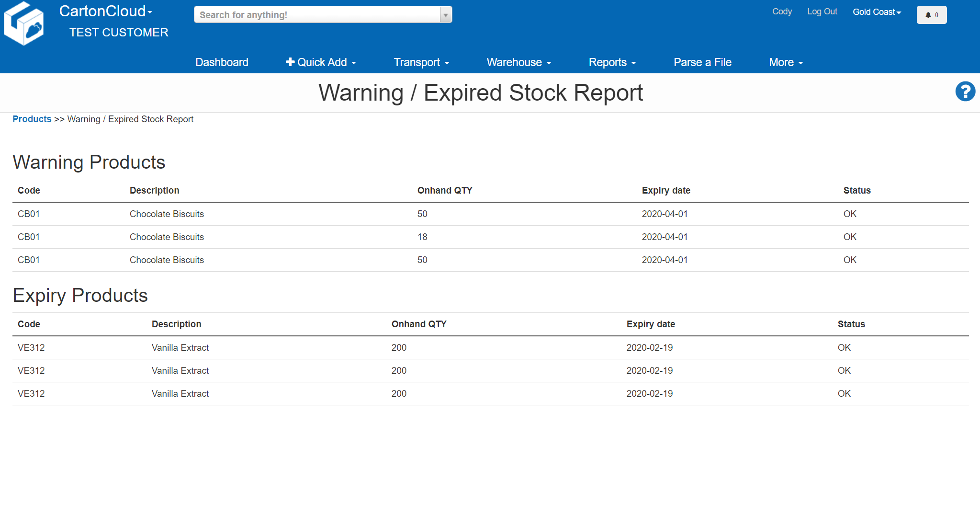Click the Cody user name
Image resolution: width=980 pixels, height=506 pixels.
pyautogui.click(x=781, y=11)
